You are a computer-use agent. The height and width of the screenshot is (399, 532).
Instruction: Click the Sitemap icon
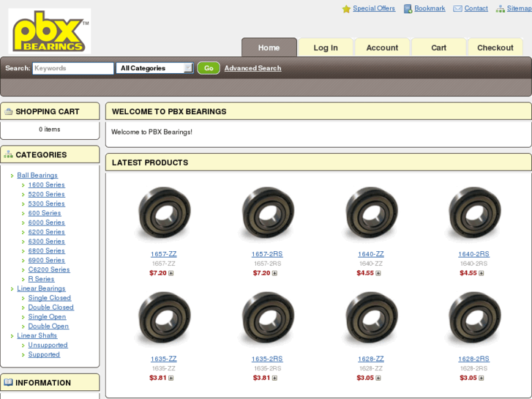(500, 9)
